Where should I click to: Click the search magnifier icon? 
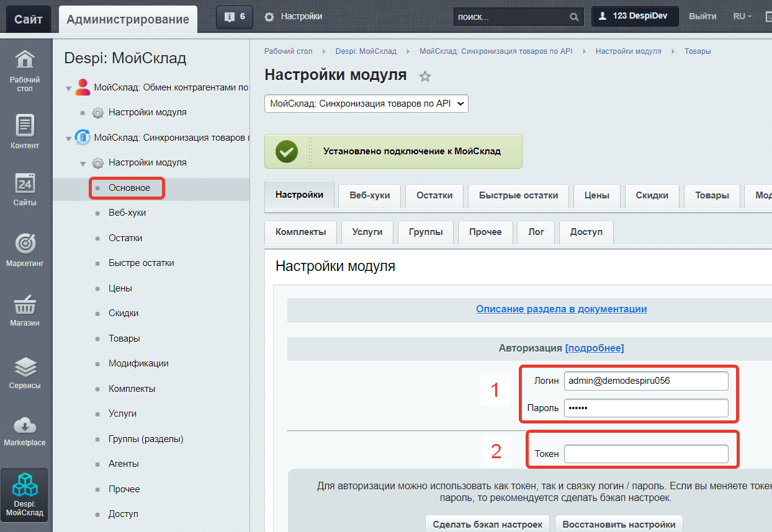click(575, 17)
